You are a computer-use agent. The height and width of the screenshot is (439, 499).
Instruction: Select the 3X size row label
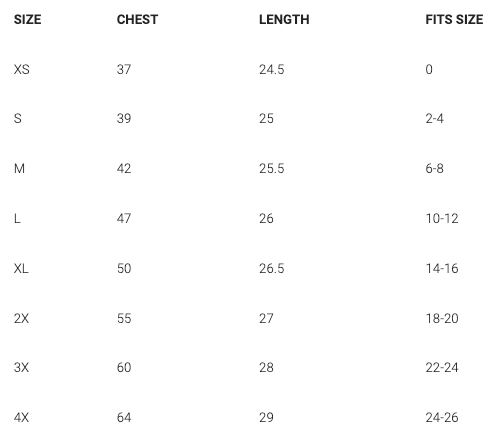[21, 367]
